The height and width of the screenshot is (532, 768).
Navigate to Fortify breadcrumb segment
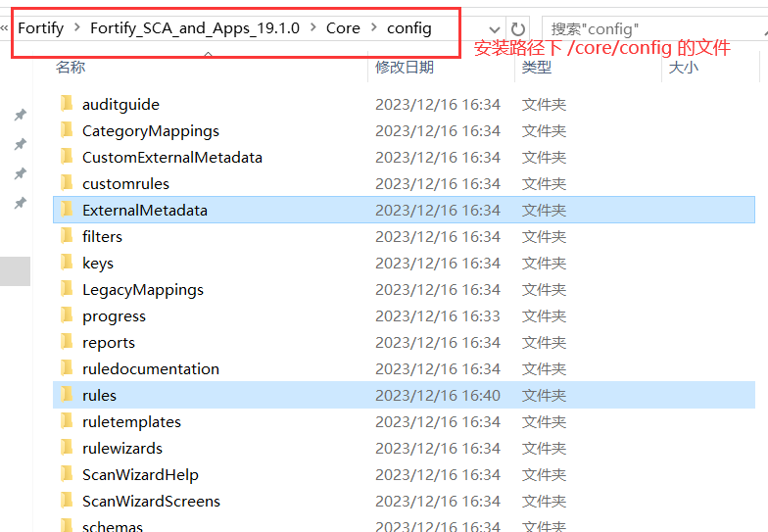pos(41,28)
